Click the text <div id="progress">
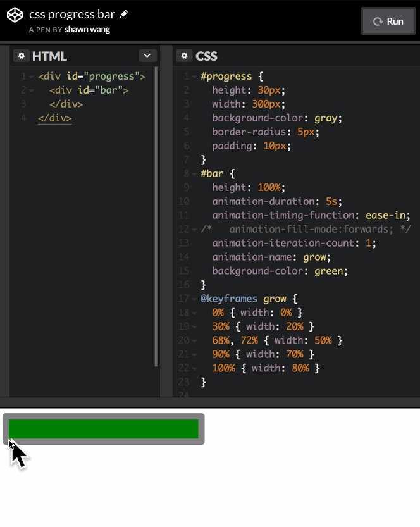Image resolution: width=420 pixels, height=527 pixels. tap(92, 77)
